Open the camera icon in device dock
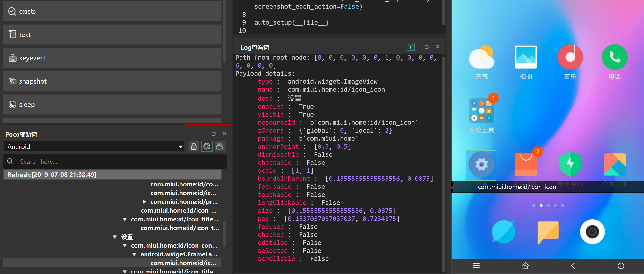The height and width of the screenshot is (274, 644). [592, 232]
